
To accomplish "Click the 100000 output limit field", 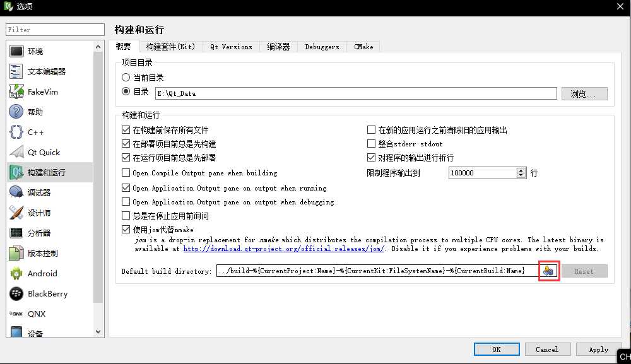I will [483, 173].
